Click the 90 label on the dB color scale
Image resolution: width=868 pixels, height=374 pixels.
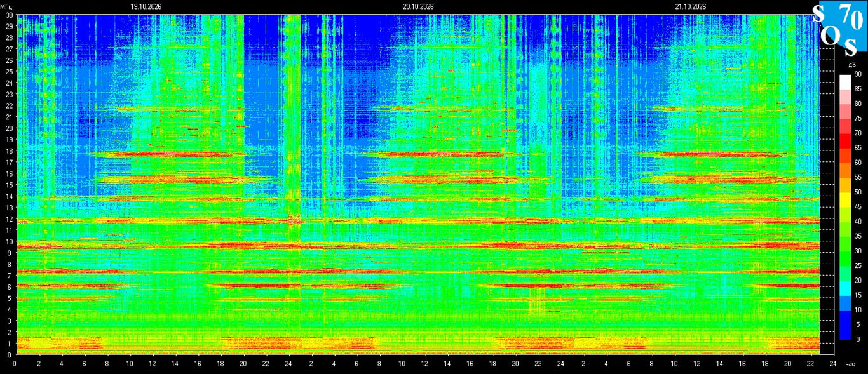point(858,74)
